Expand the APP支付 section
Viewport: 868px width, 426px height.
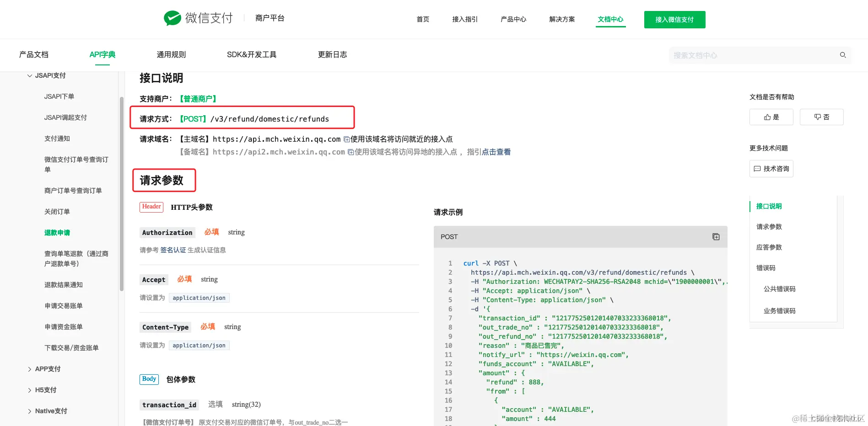coord(30,369)
